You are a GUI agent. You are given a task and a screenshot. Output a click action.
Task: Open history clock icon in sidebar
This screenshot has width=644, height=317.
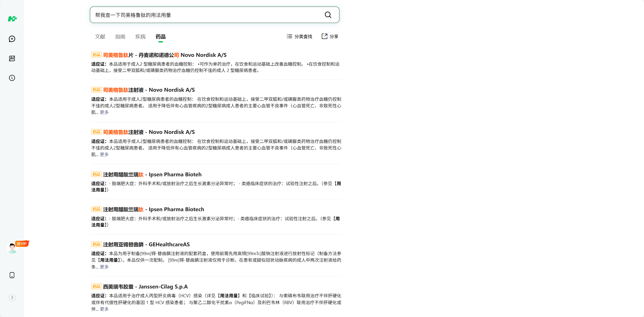pyautogui.click(x=12, y=78)
